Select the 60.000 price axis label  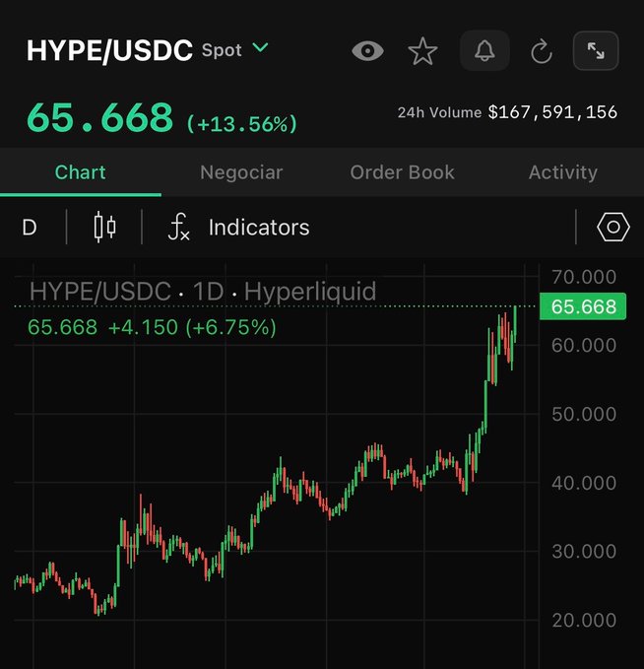point(584,346)
